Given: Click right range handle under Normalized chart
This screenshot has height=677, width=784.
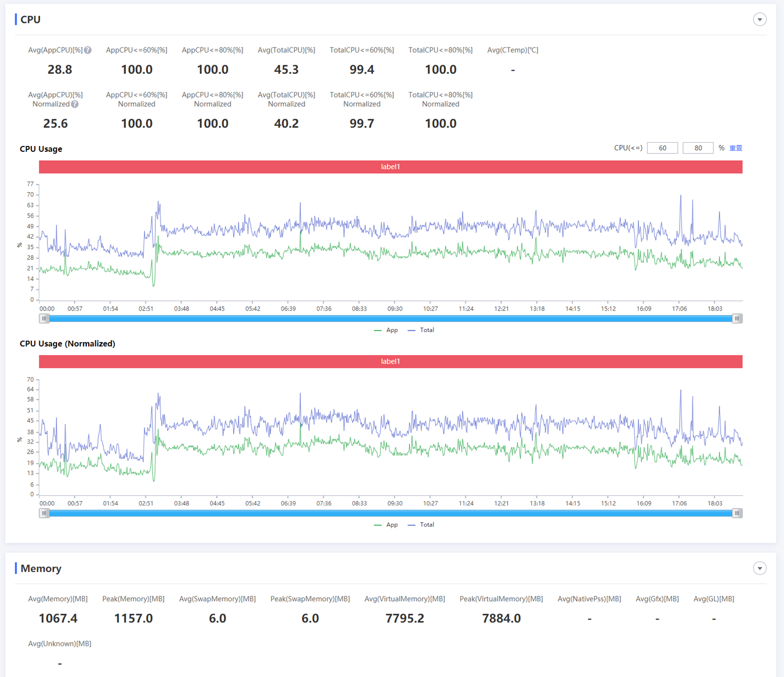Looking at the screenshot, I should pyautogui.click(x=737, y=513).
